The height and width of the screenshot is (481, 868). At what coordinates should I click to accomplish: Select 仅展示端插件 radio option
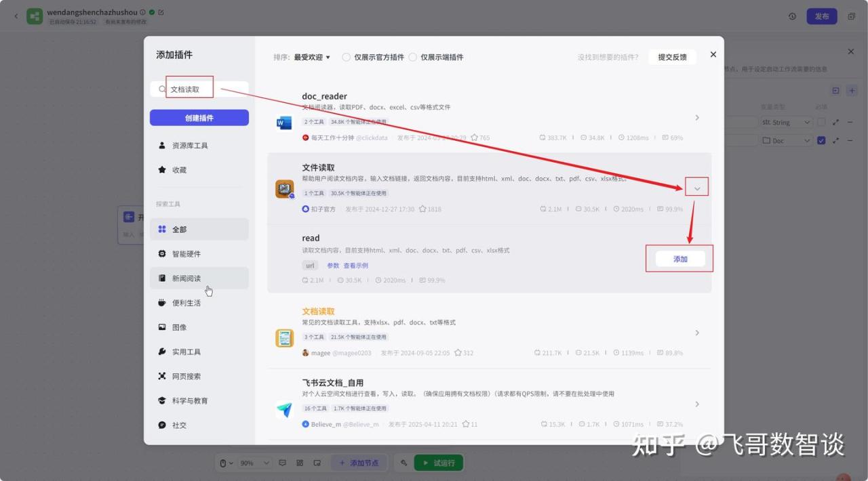click(412, 58)
